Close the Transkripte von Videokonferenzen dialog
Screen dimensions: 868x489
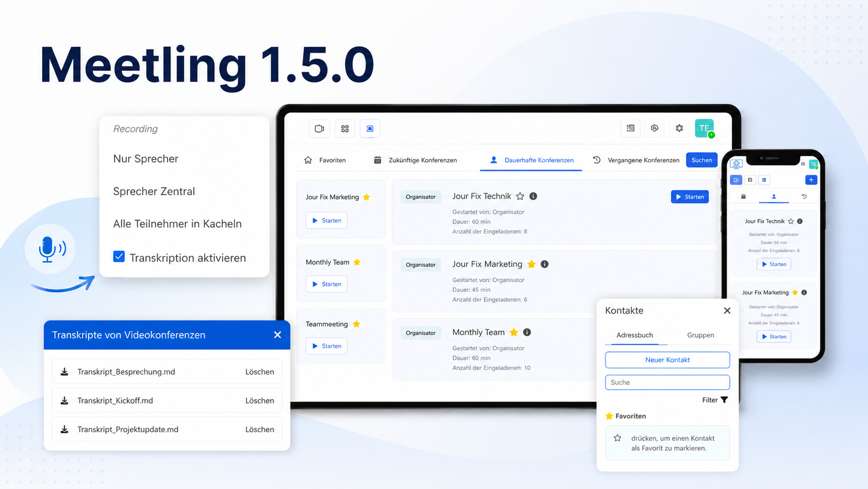click(x=278, y=335)
